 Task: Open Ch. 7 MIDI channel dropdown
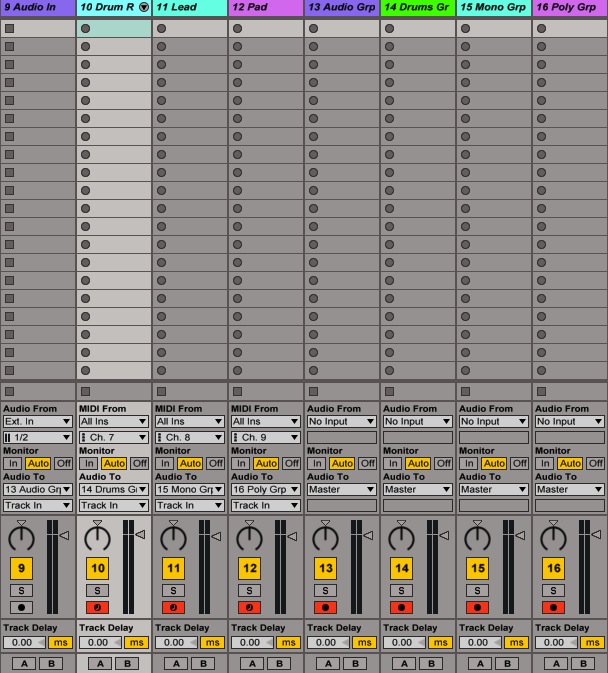tap(114, 437)
